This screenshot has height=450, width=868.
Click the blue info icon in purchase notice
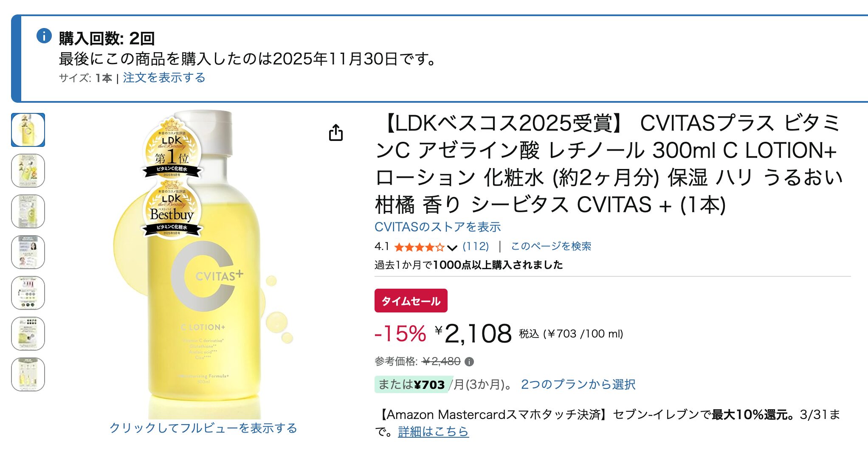pyautogui.click(x=44, y=36)
